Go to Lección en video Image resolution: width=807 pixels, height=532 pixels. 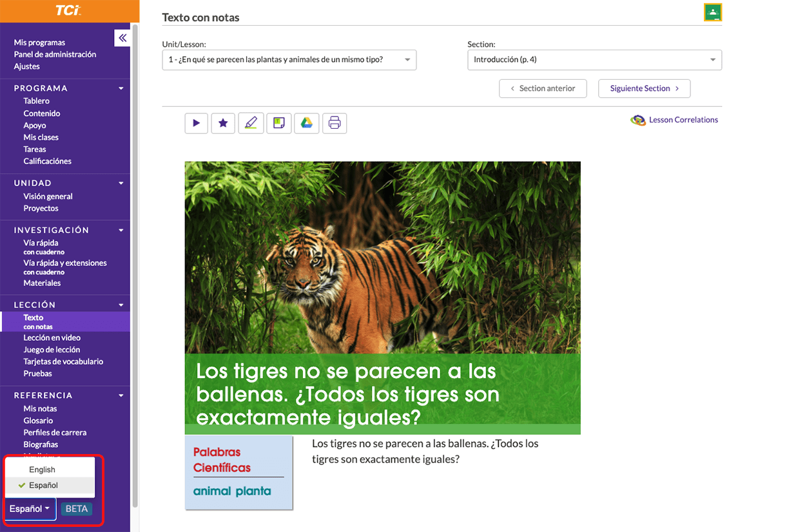[x=52, y=337]
